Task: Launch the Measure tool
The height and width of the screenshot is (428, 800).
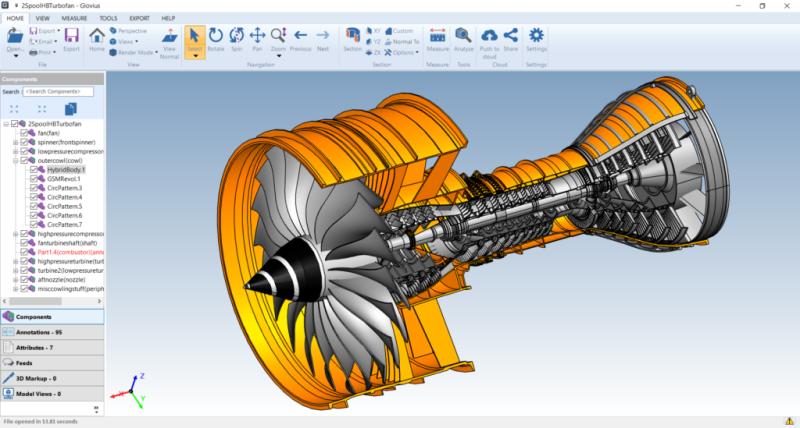Action: point(437,40)
